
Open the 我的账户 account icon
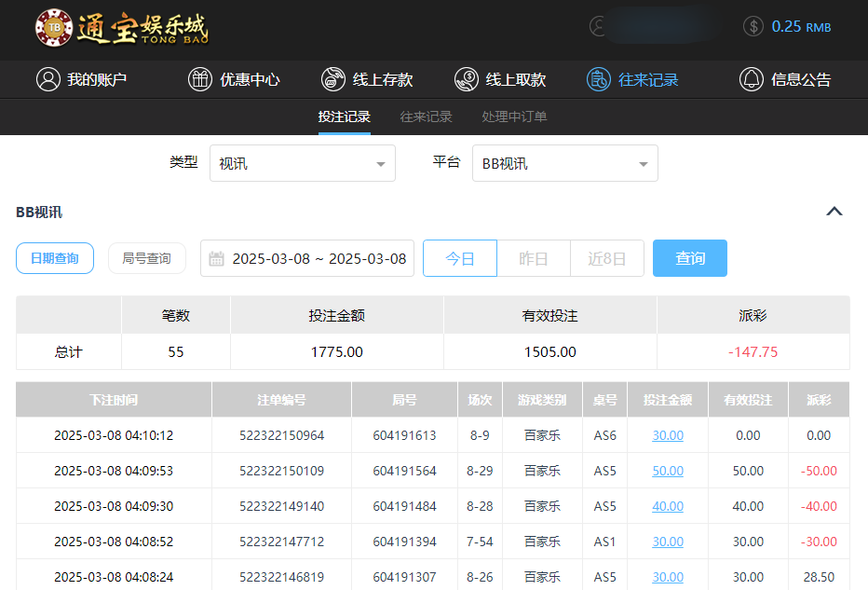pos(49,79)
